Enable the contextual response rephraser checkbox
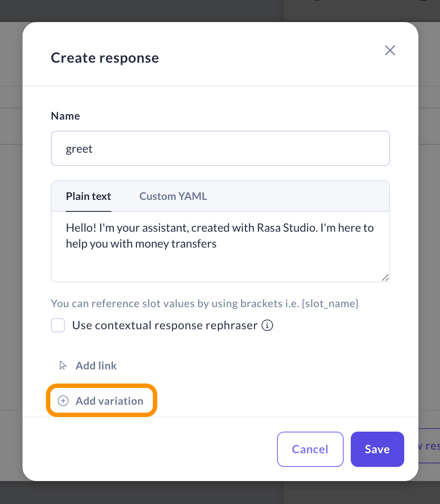This screenshot has height=504, width=440. coord(58,326)
